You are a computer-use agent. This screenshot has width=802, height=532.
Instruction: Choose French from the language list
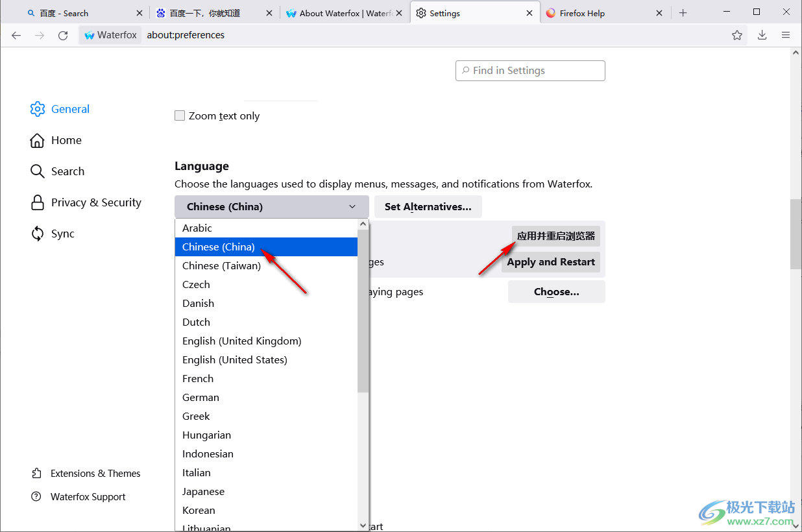tap(266, 378)
